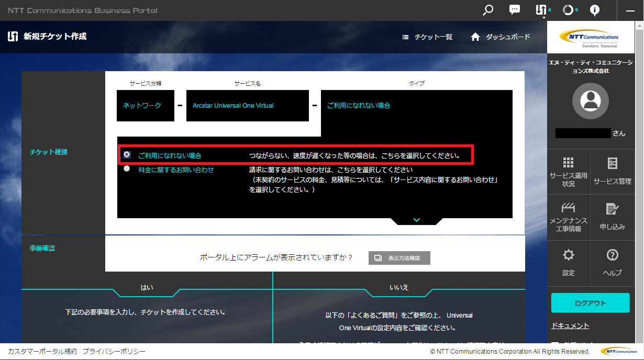Image resolution: width=644 pixels, height=360 pixels.
Task: Open the プライバシーポリシー link
Action: tap(114, 352)
